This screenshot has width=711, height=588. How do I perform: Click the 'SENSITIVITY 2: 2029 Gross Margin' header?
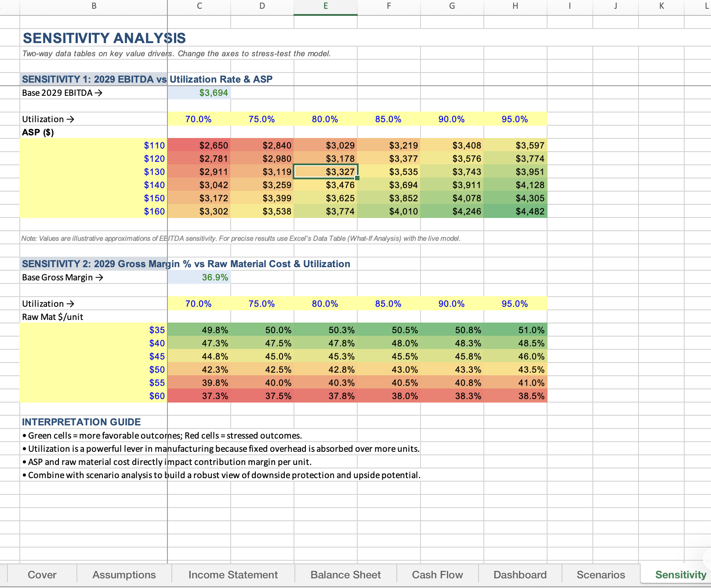(x=186, y=264)
